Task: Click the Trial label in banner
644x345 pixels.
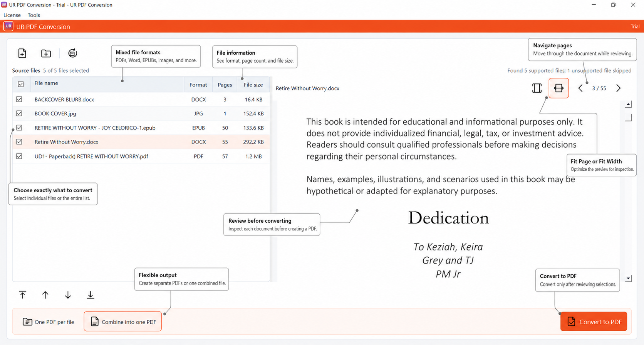Action: 635,27
